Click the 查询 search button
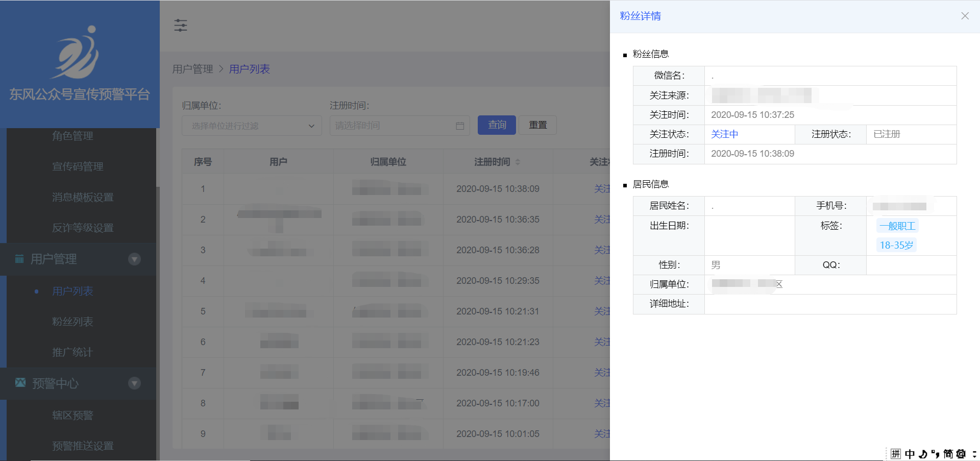This screenshot has width=980, height=461. (497, 125)
